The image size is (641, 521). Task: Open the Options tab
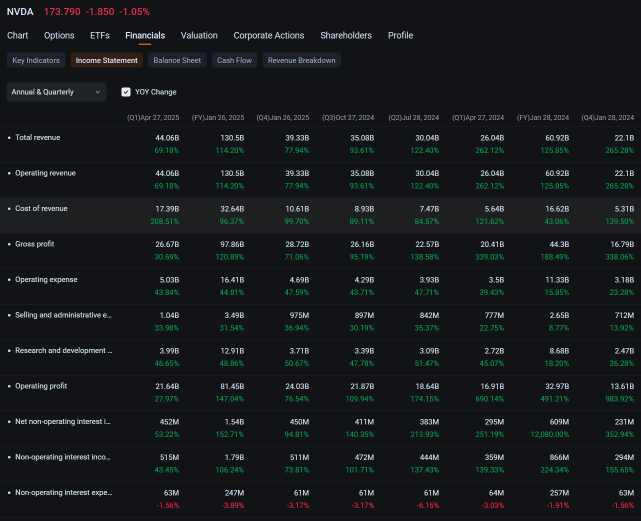coord(59,36)
